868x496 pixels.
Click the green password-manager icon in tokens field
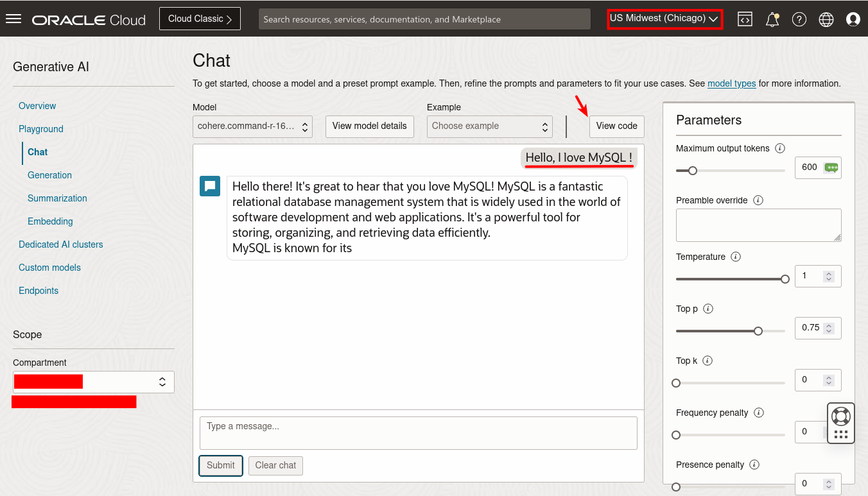pos(831,167)
